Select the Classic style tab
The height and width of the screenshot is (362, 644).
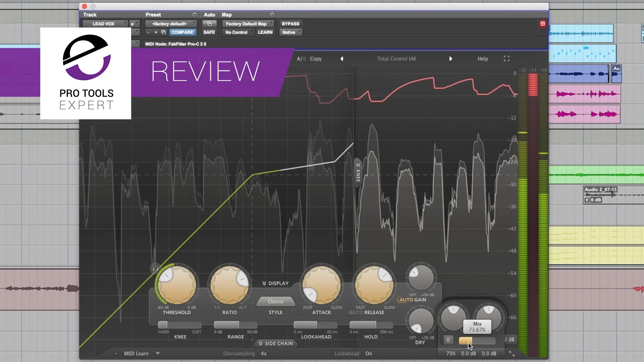pos(275,301)
